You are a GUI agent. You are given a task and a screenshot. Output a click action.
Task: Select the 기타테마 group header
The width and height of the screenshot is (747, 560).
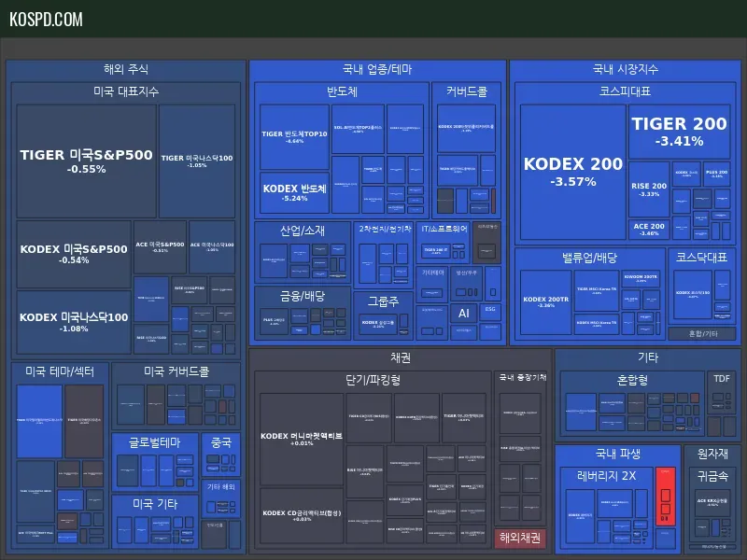coord(432,273)
